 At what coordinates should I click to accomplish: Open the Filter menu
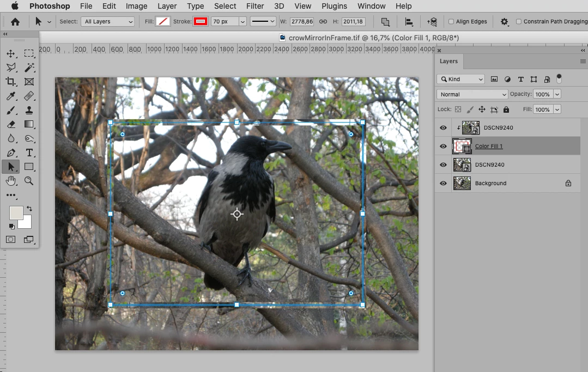(x=255, y=6)
